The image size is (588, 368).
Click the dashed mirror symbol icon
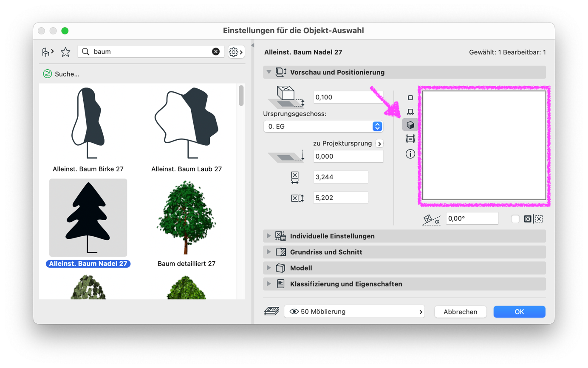(539, 219)
